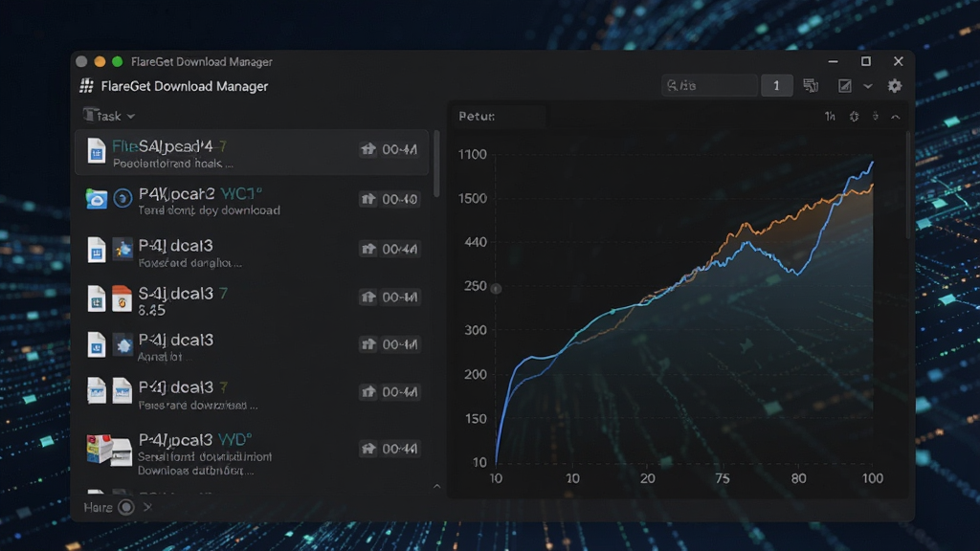980x551 pixels.
Task: Click the FlareGet grid logo icon
Action: [x=86, y=85]
